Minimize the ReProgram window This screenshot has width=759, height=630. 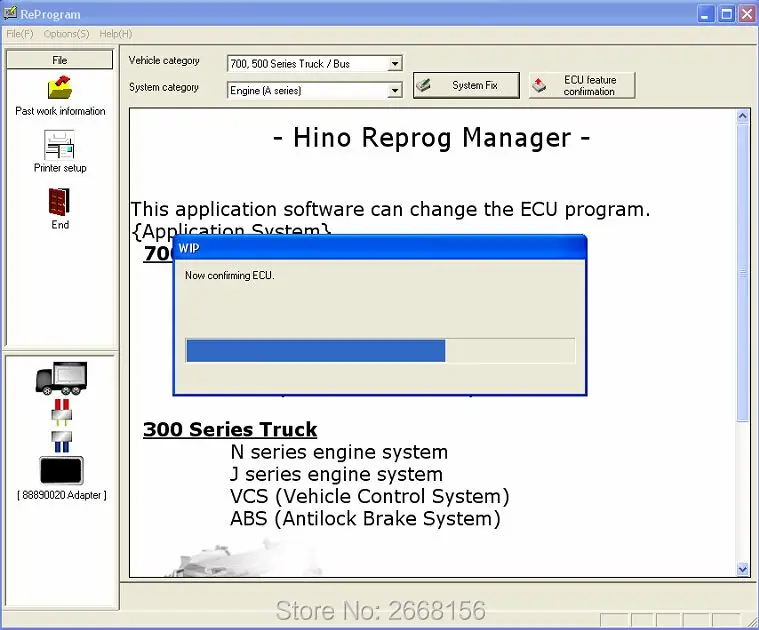(706, 14)
